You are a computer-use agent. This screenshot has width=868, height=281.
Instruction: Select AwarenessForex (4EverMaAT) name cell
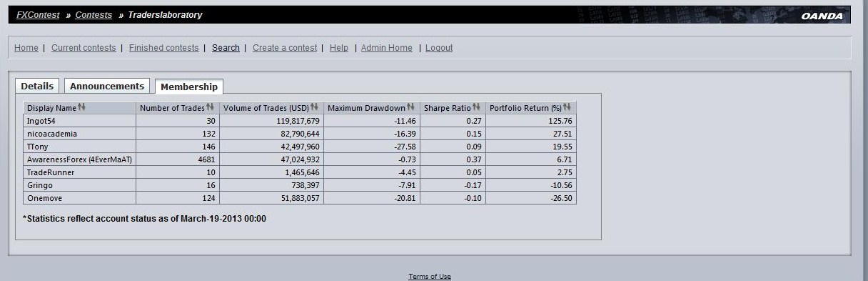tap(79, 159)
